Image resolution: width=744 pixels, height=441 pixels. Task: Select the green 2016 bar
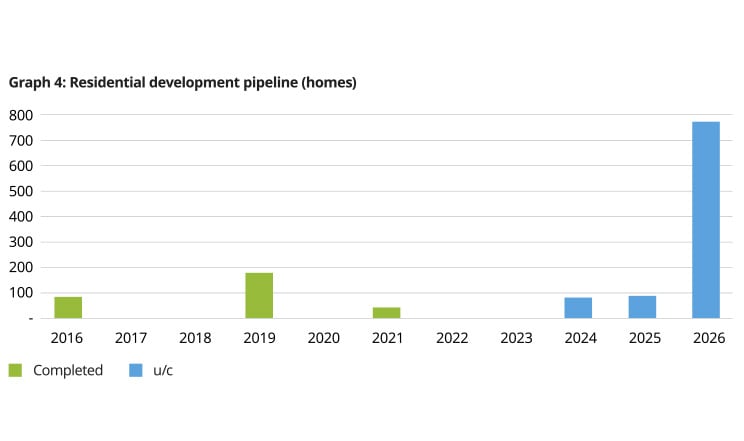tap(68, 307)
